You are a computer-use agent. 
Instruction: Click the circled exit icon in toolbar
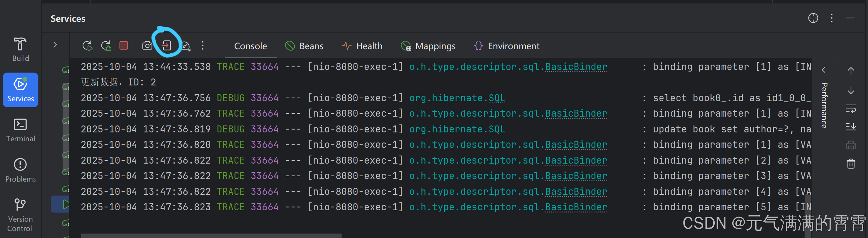pyautogui.click(x=167, y=46)
